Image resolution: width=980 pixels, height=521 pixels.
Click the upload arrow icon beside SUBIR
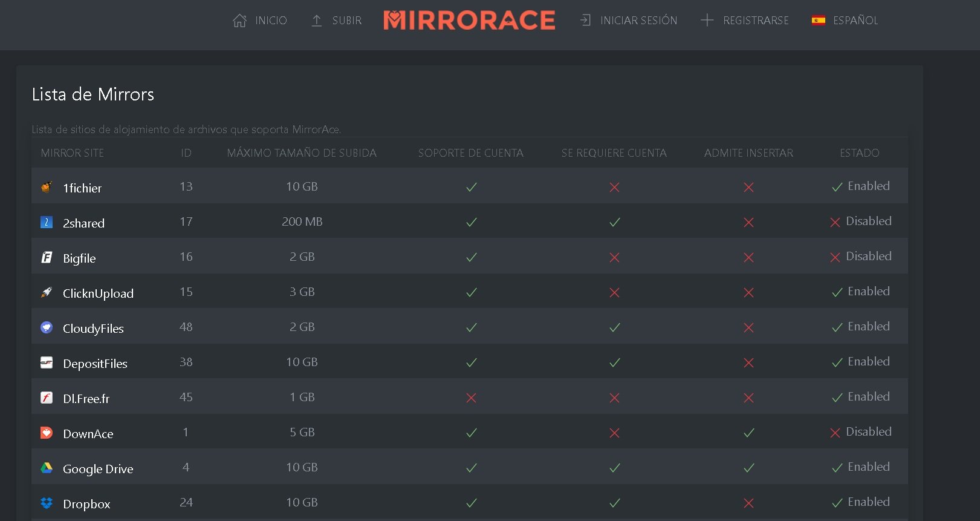click(x=316, y=21)
